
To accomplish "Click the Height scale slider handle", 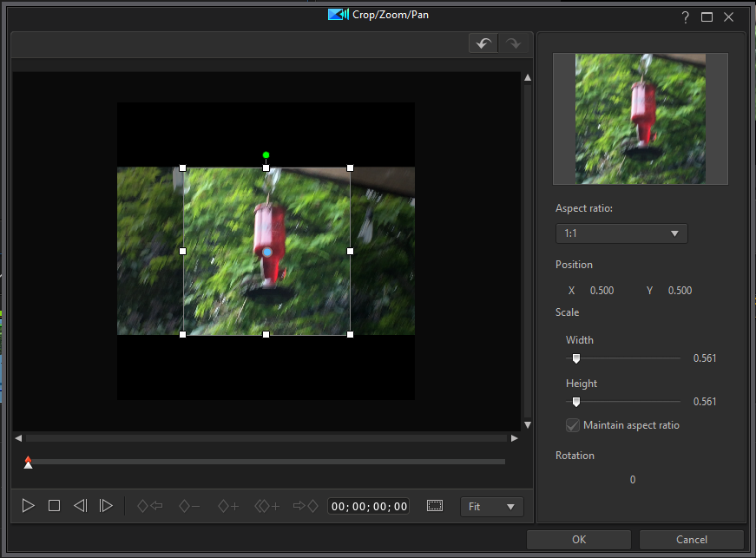I will click(575, 402).
